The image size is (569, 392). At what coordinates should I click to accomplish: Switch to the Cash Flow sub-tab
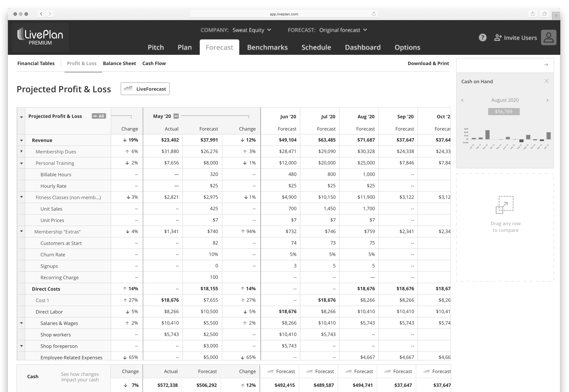pos(154,63)
